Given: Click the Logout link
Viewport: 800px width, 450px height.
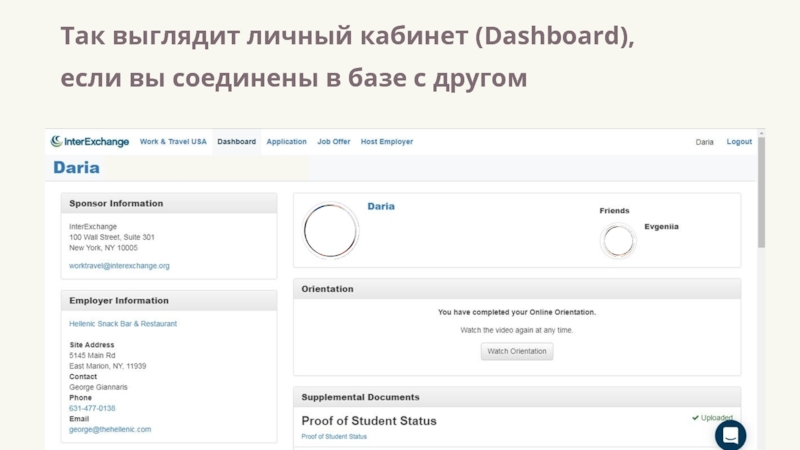Looking at the screenshot, I should 739,142.
